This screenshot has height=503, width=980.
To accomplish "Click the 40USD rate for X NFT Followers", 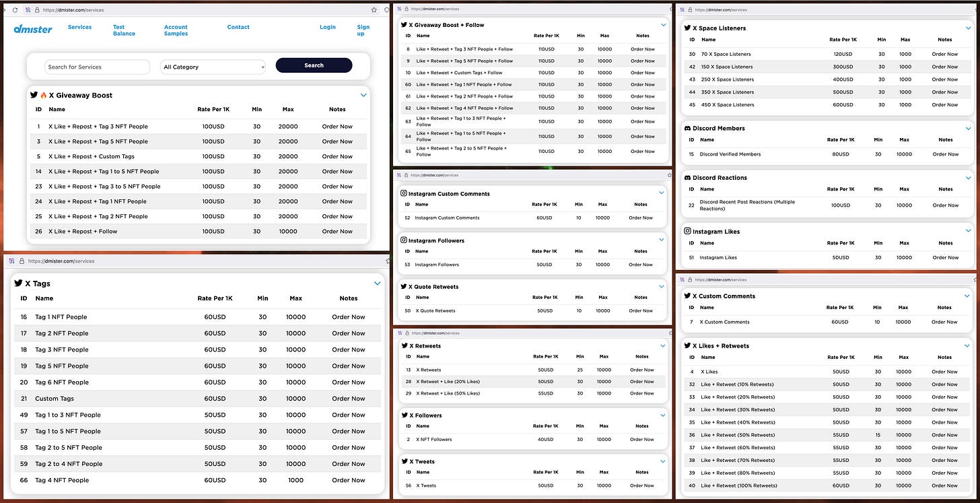I will pos(545,439).
